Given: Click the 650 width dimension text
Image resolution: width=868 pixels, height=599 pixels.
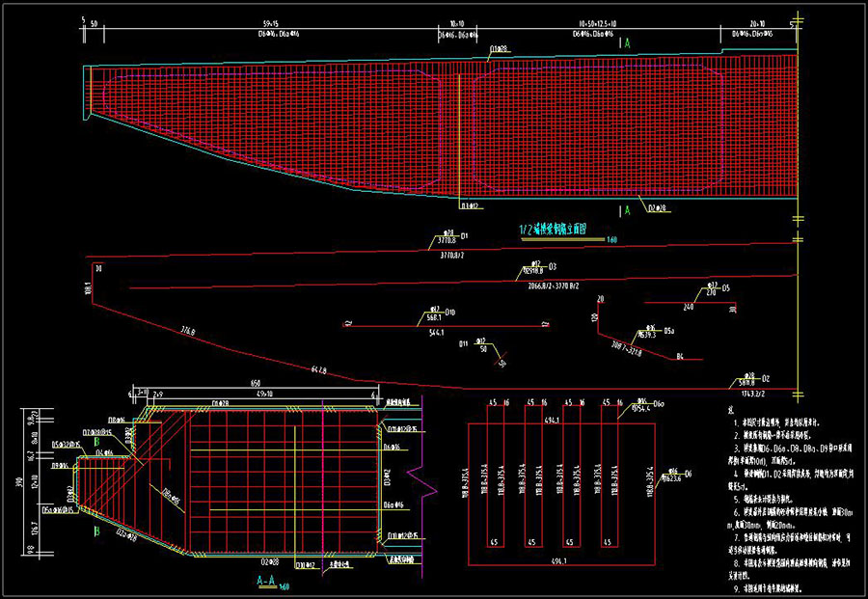Looking at the screenshot, I should 257,382.
